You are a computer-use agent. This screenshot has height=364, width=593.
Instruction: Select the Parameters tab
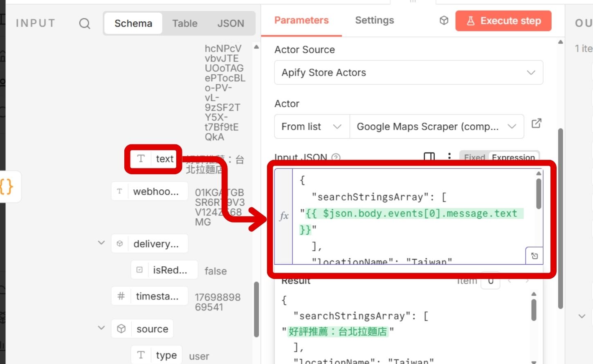[x=301, y=20]
